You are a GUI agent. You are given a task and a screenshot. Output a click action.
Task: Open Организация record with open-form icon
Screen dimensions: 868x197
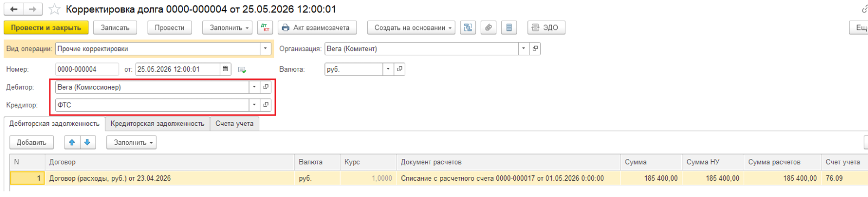coord(535,49)
